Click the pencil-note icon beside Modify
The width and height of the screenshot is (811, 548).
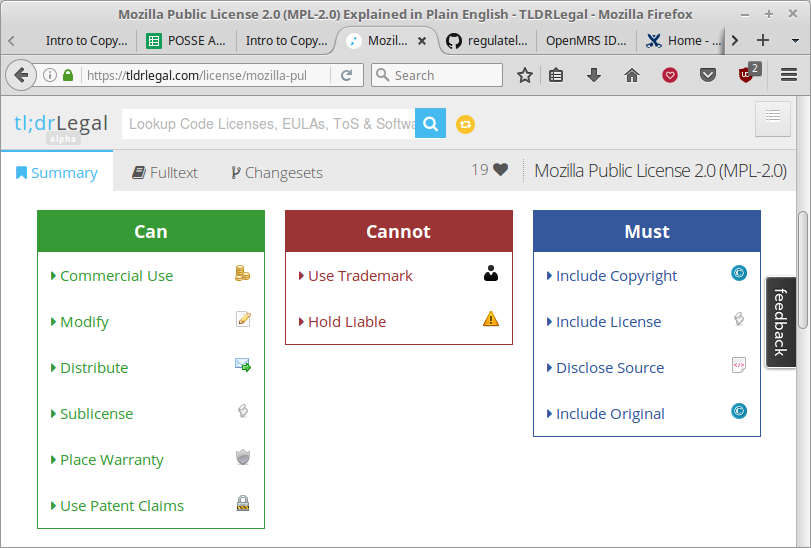click(243, 319)
